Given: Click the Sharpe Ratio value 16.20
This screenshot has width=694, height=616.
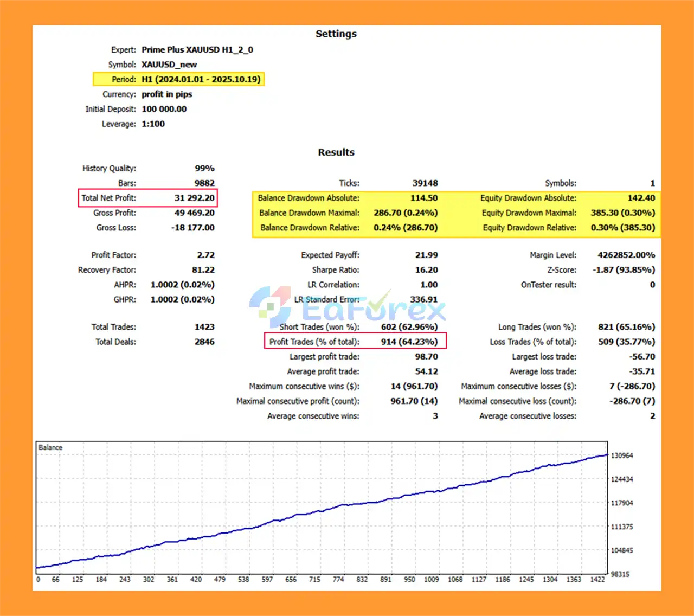Looking at the screenshot, I should 426,270.
